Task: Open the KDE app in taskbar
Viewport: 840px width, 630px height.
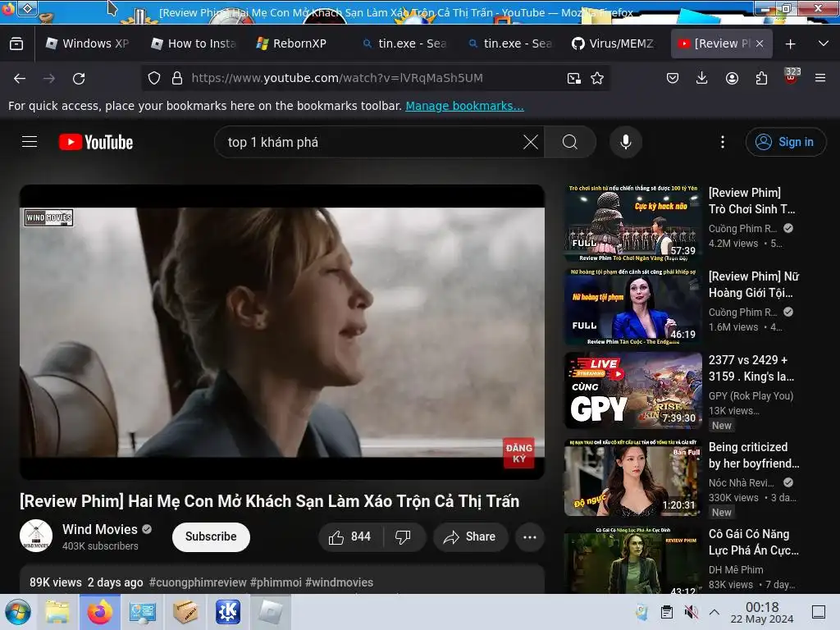Action: click(228, 612)
